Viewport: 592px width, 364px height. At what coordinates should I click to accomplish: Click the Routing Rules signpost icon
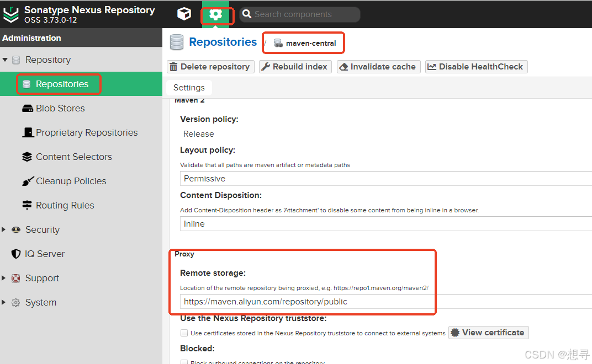(27, 205)
